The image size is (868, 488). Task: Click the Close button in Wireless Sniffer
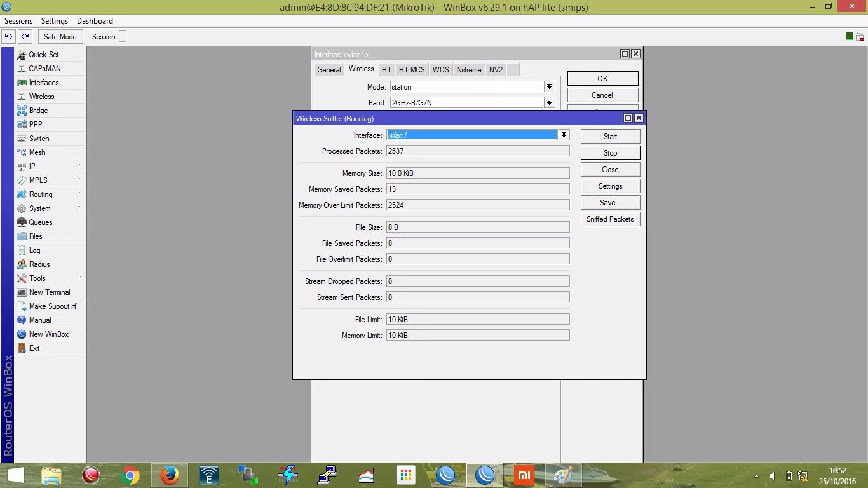point(610,170)
